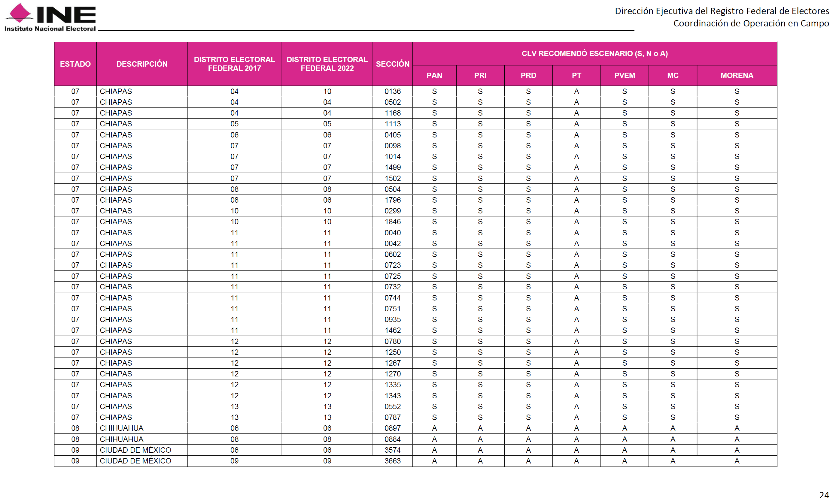
Task: Select section cell 3574
Action: 393,450
